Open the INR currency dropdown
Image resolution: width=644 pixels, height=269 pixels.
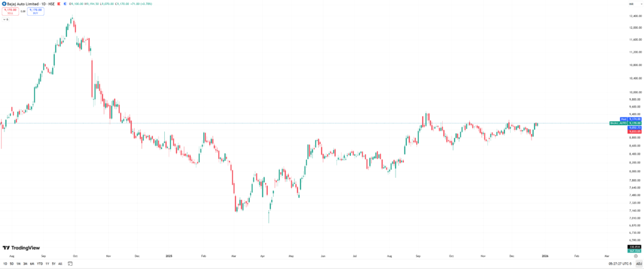[631, 4]
